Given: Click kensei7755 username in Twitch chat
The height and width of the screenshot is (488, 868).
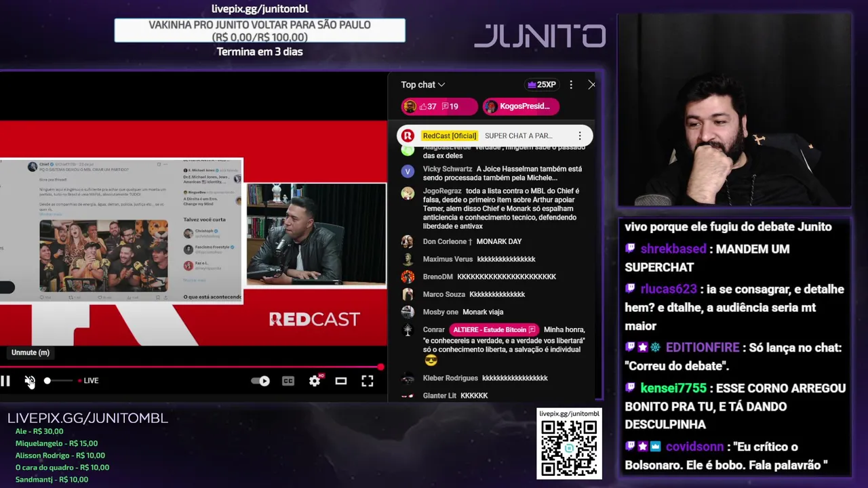Looking at the screenshot, I should [673, 388].
